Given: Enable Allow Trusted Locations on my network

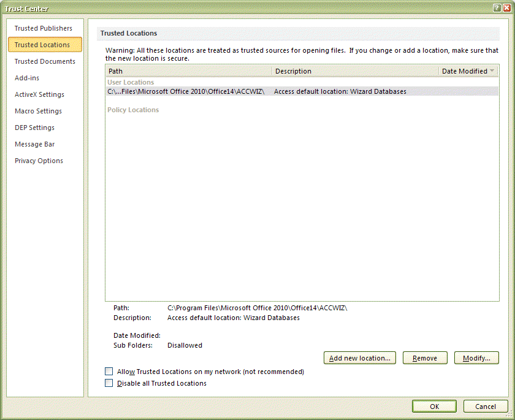Looking at the screenshot, I should point(109,372).
